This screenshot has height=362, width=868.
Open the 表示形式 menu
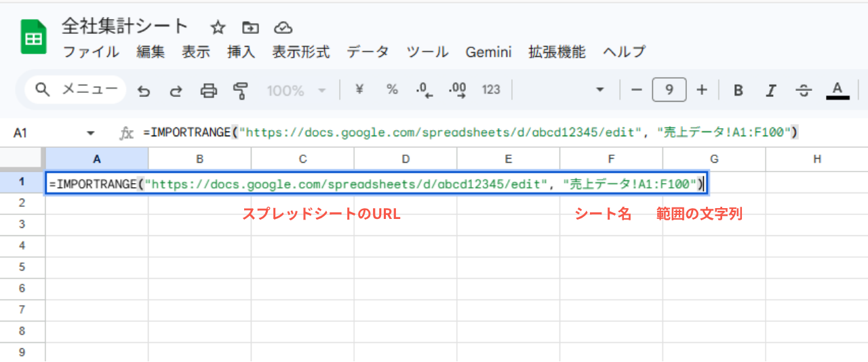click(x=301, y=52)
